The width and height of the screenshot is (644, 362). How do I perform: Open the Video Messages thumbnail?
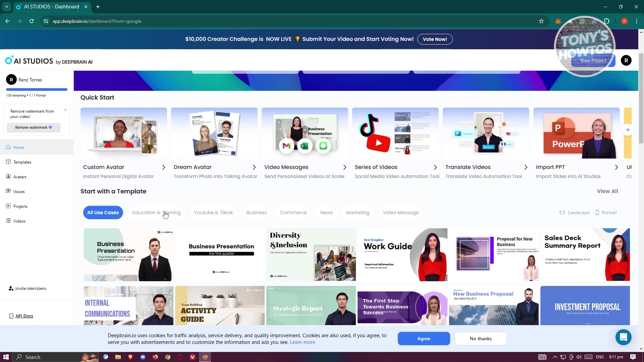point(305,133)
